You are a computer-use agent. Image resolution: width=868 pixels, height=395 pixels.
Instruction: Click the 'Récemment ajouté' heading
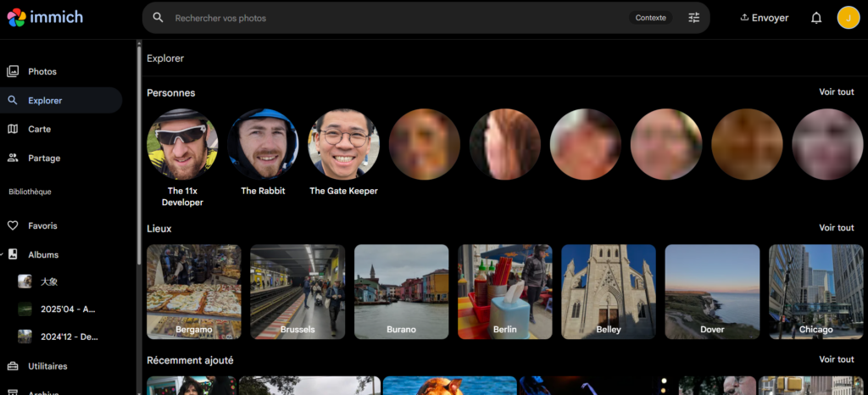(190, 360)
